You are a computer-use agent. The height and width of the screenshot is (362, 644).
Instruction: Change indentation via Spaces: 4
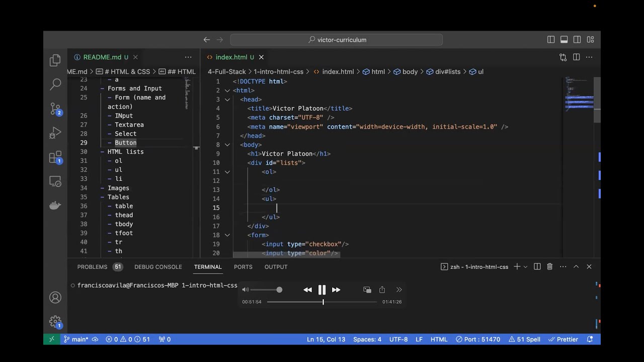click(x=367, y=339)
